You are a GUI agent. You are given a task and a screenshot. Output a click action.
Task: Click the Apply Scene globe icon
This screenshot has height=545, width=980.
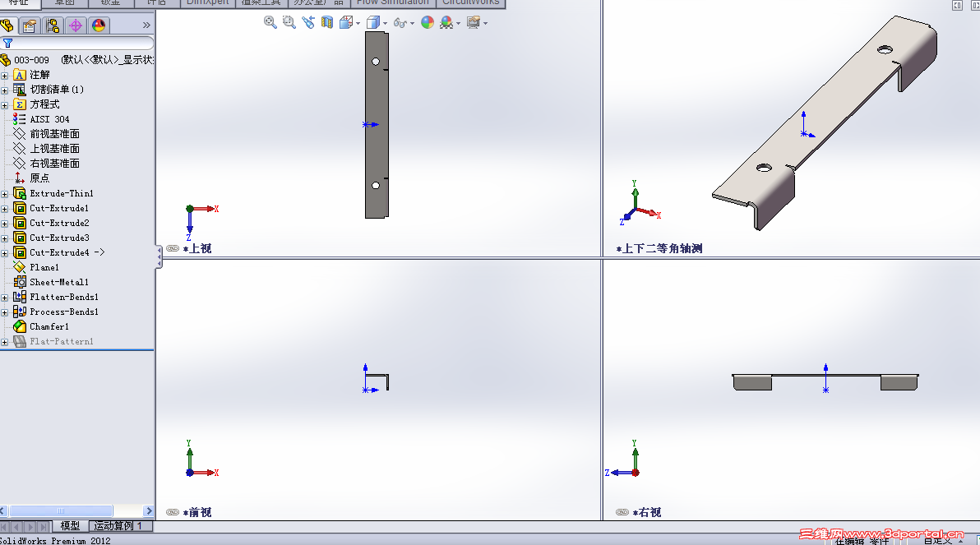(447, 22)
